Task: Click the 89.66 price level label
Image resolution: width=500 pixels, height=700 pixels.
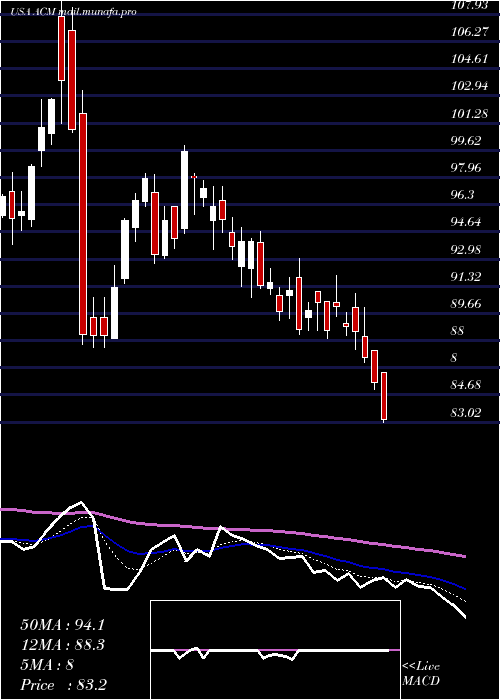Action: pos(466,304)
